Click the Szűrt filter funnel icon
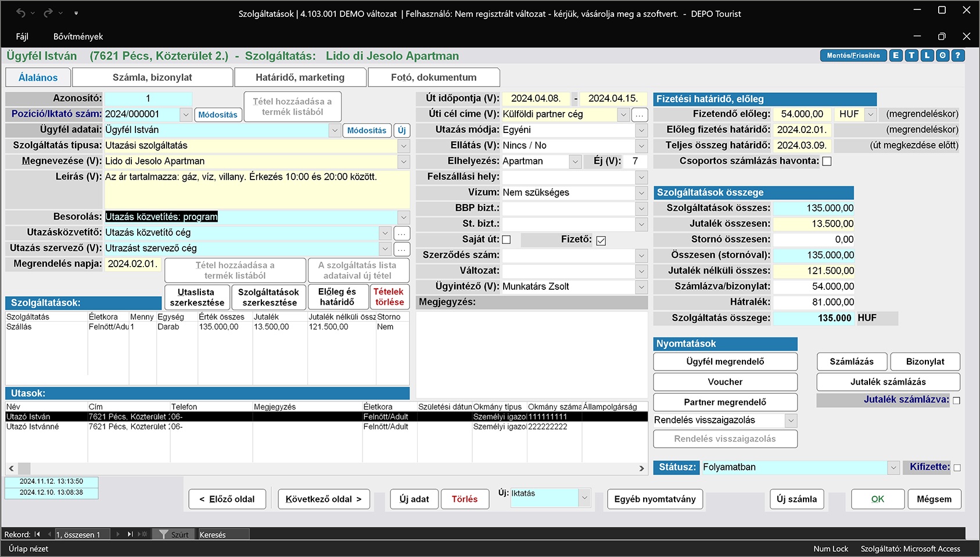Image resolution: width=980 pixels, height=557 pixels. pyautogui.click(x=164, y=534)
